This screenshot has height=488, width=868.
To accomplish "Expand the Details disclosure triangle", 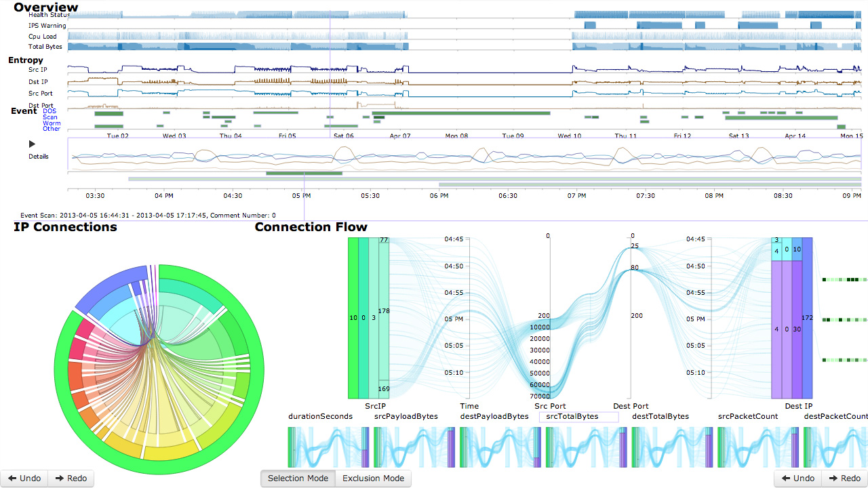I will (x=32, y=144).
